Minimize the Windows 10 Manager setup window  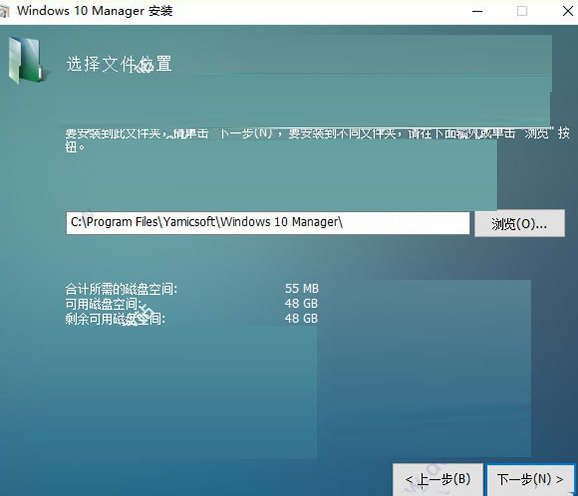[x=477, y=11]
